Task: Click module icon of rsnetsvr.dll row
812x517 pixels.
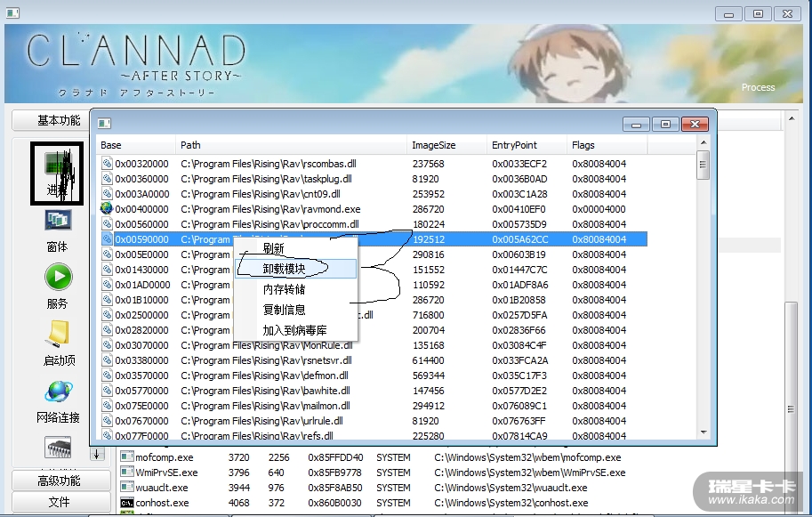Action: click(107, 360)
